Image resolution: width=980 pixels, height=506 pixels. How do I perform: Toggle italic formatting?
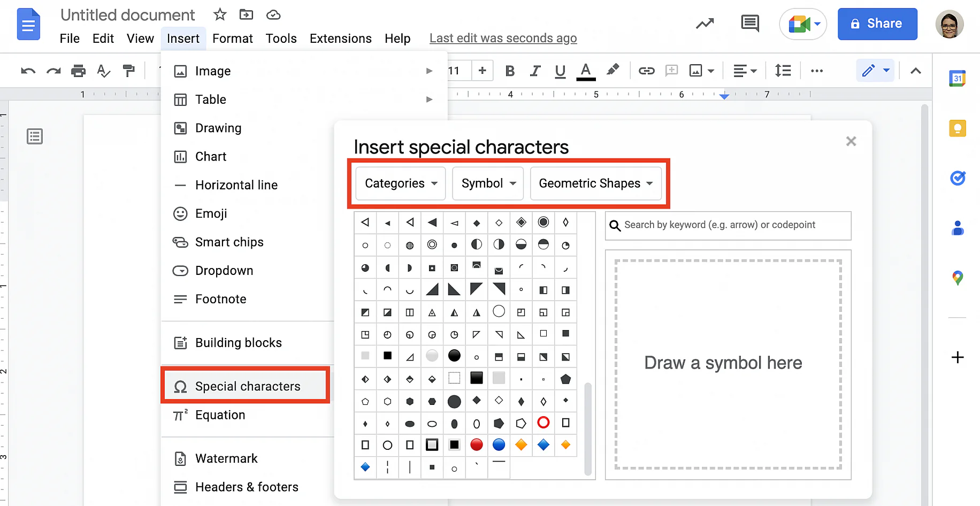535,71
